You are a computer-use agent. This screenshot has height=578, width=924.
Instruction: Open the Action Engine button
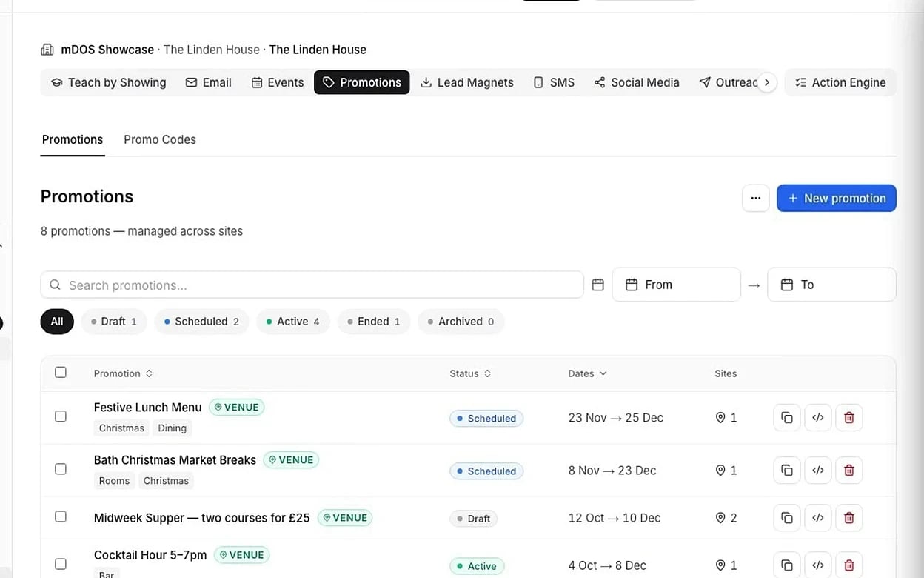point(840,82)
